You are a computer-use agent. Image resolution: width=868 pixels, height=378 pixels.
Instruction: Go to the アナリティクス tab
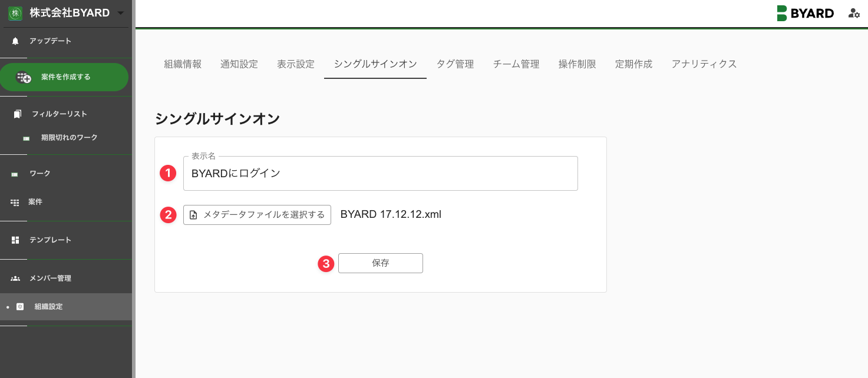[x=704, y=64]
